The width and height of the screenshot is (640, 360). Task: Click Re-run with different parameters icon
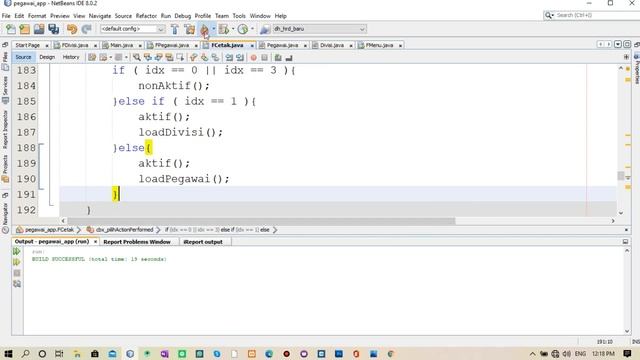coord(17,262)
